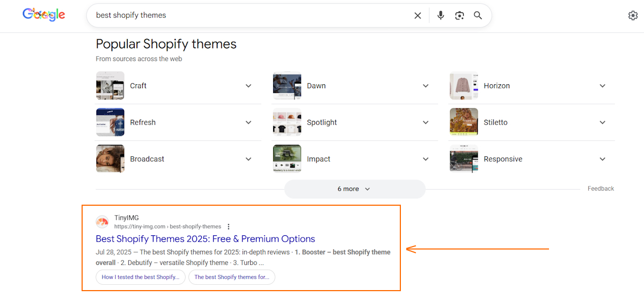Click the TinyIMG site name

pyautogui.click(x=127, y=218)
